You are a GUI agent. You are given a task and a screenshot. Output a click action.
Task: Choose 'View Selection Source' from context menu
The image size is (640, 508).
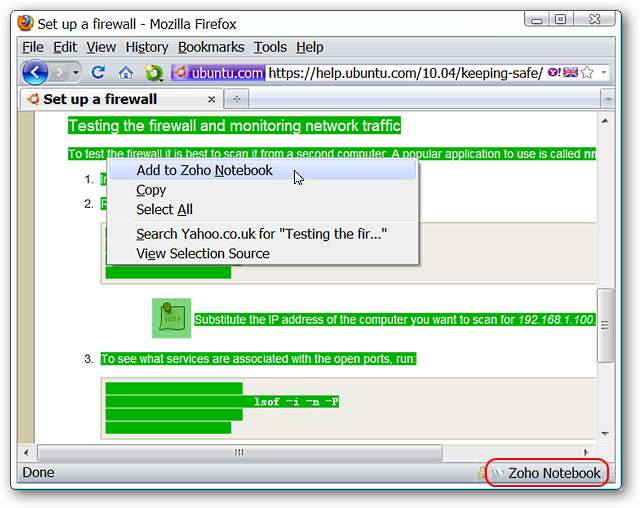point(263,253)
